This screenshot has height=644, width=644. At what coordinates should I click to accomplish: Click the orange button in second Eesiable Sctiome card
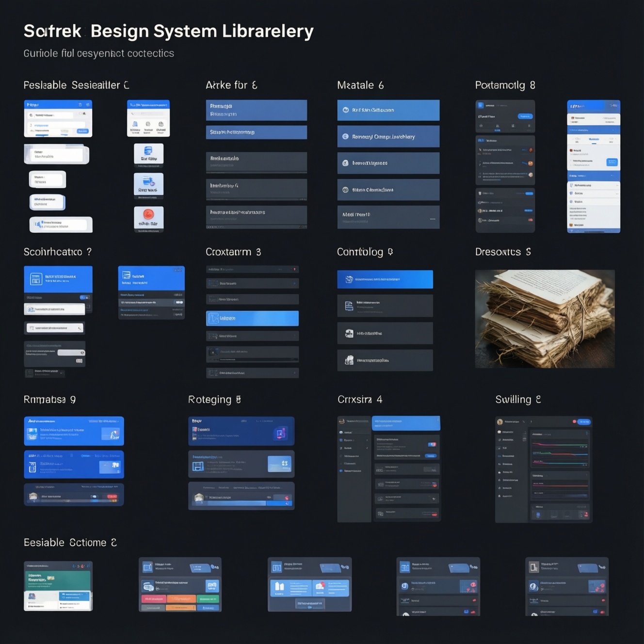(x=182, y=599)
